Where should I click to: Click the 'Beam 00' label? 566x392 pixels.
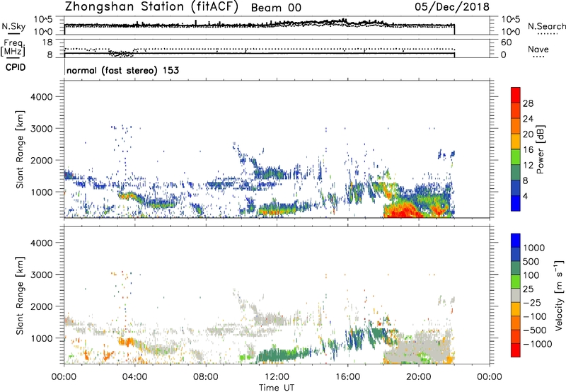(x=276, y=8)
